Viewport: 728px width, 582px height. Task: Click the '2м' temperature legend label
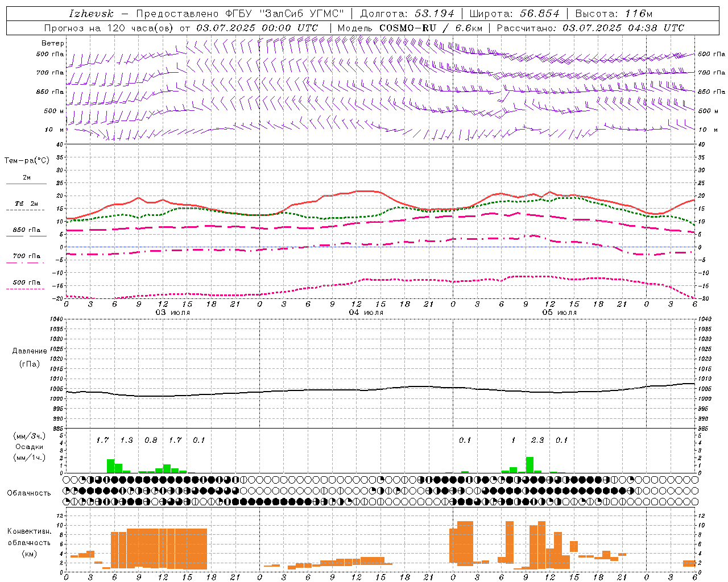coord(27,177)
